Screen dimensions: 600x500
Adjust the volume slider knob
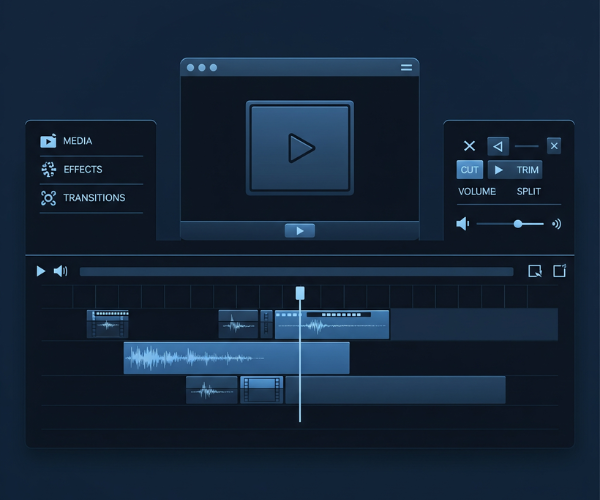tap(518, 224)
